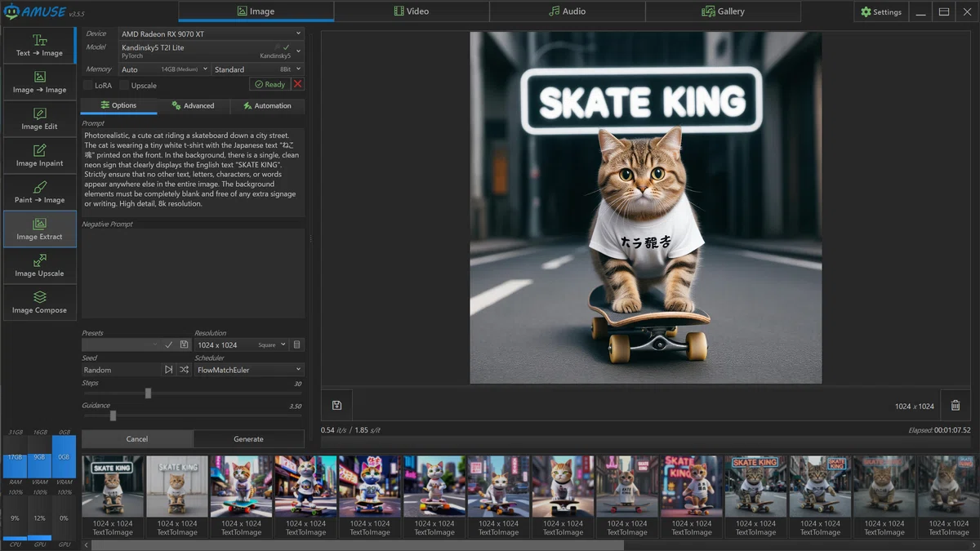Click the Generate button
This screenshot has height=551, width=980.
248,439
